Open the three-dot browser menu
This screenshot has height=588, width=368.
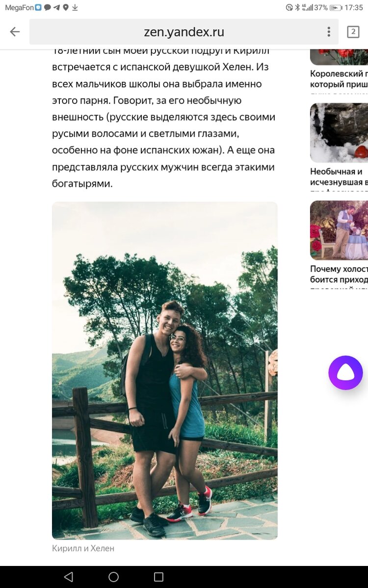point(329,32)
